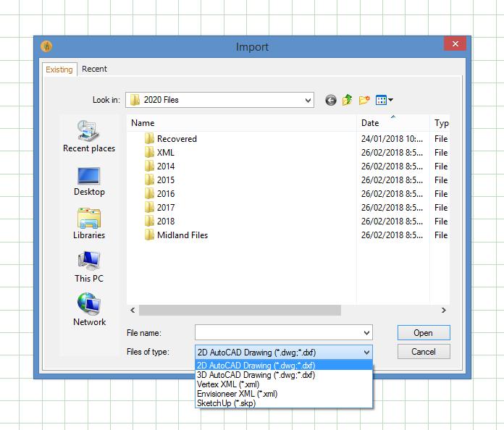Go to Recent places in sidebar

(89, 137)
